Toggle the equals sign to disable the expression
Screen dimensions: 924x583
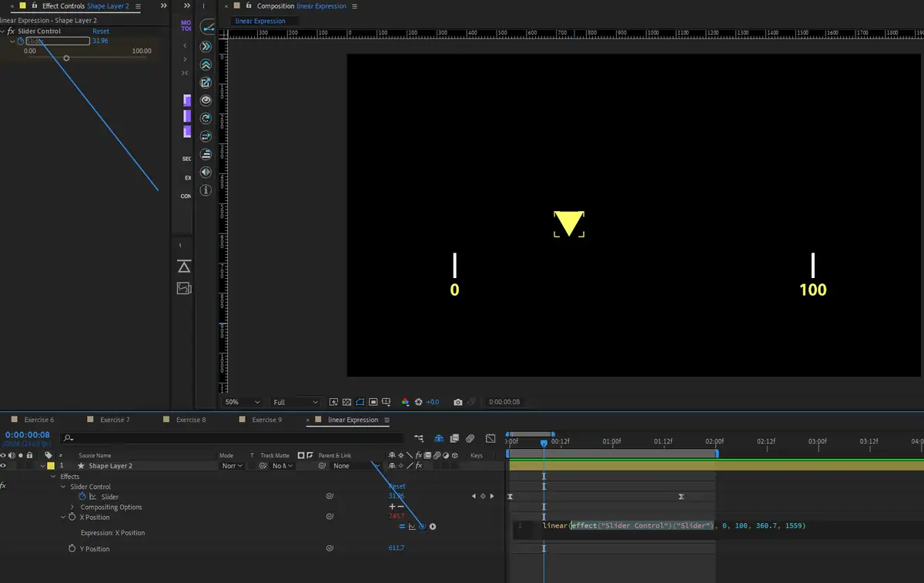tap(402, 527)
